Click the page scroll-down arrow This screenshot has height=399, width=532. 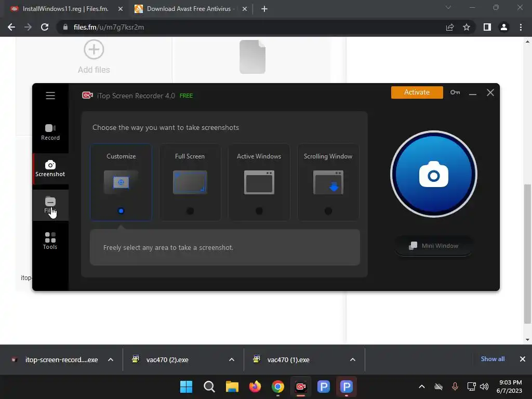click(527, 340)
